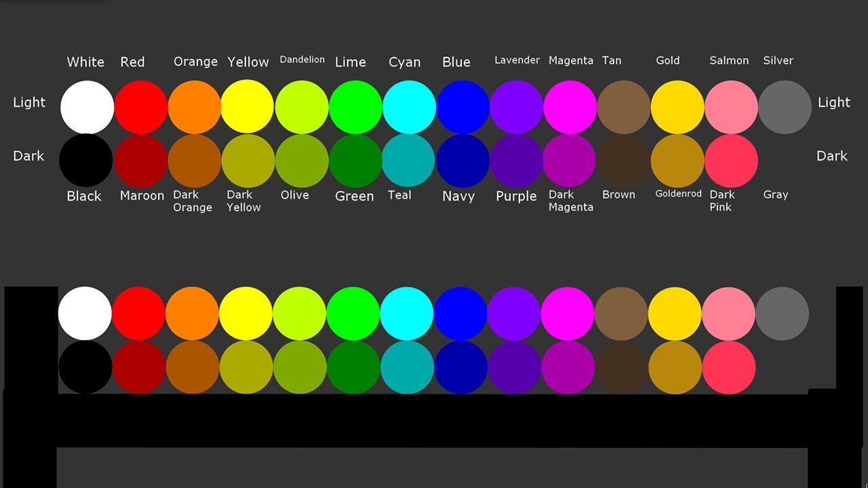Image resolution: width=868 pixels, height=488 pixels.
Task: Pick the salmon pink ball in the bottom tray
Action: tap(728, 313)
